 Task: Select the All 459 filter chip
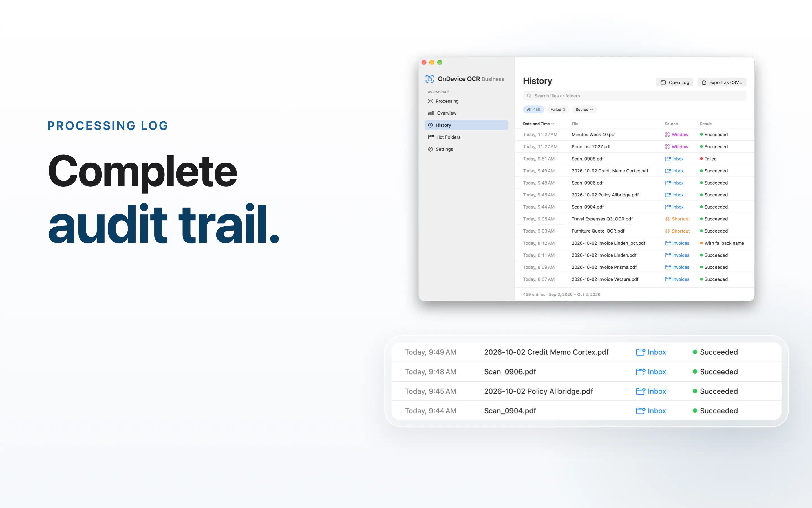tap(533, 110)
